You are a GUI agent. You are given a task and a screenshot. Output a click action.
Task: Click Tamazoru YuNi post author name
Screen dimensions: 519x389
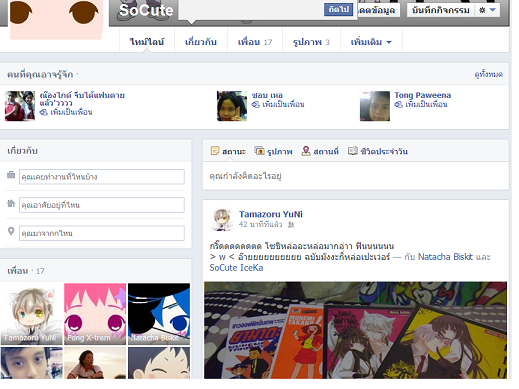point(271,214)
